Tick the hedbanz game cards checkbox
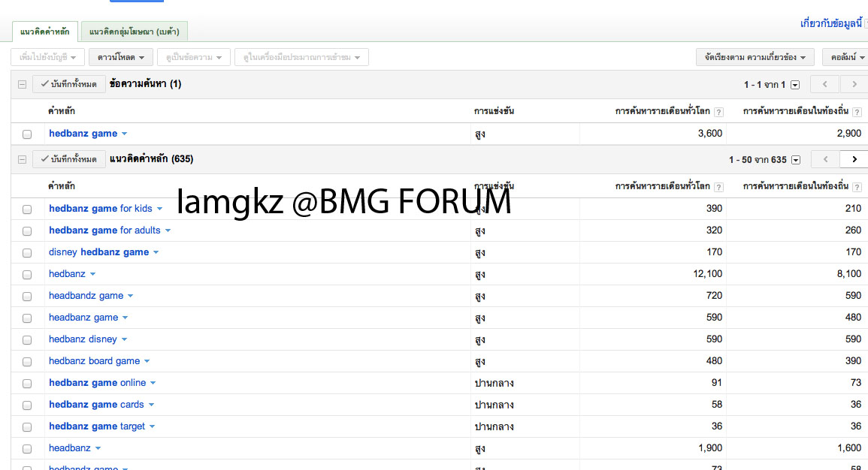This screenshot has width=868, height=470. 27,405
